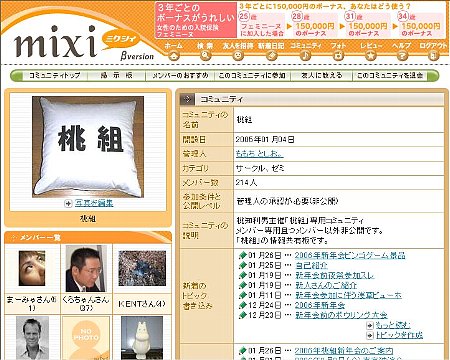Click the このコミュニティに参加 tab

252,76
